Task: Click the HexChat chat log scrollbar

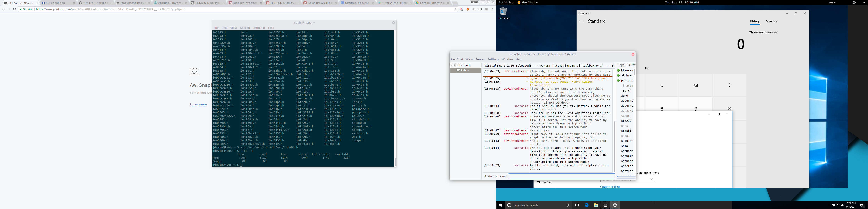Action: click(614, 147)
